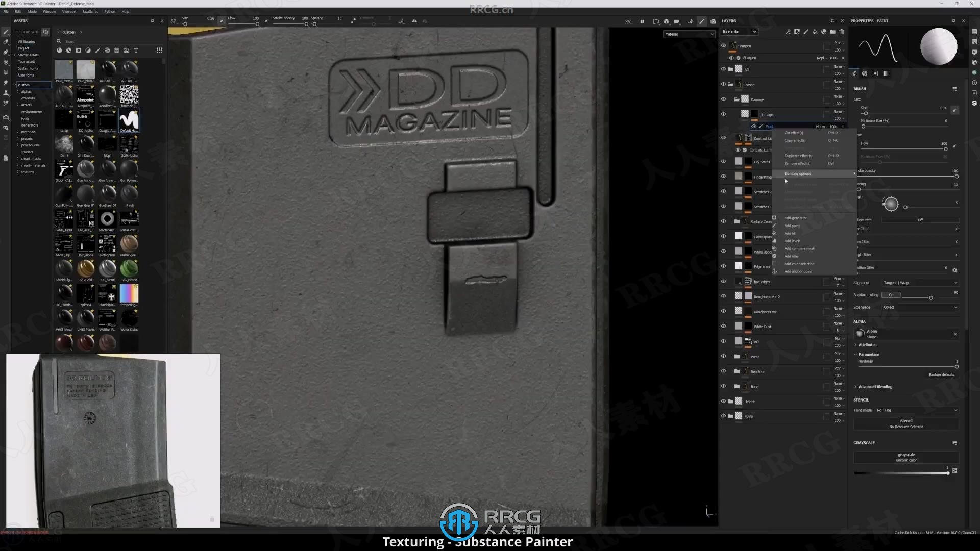Open camera screenshot icon in viewport toolbar

(713, 21)
